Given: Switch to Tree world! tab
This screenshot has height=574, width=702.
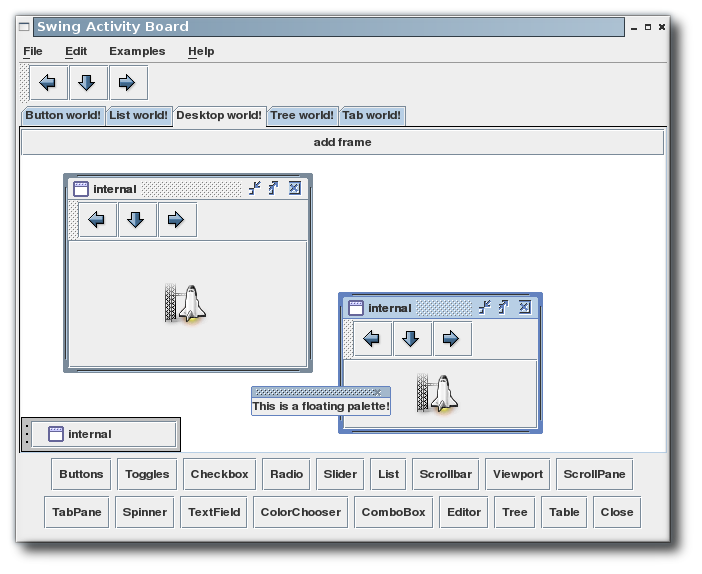Looking at the screenshot, I should point(302,116).
